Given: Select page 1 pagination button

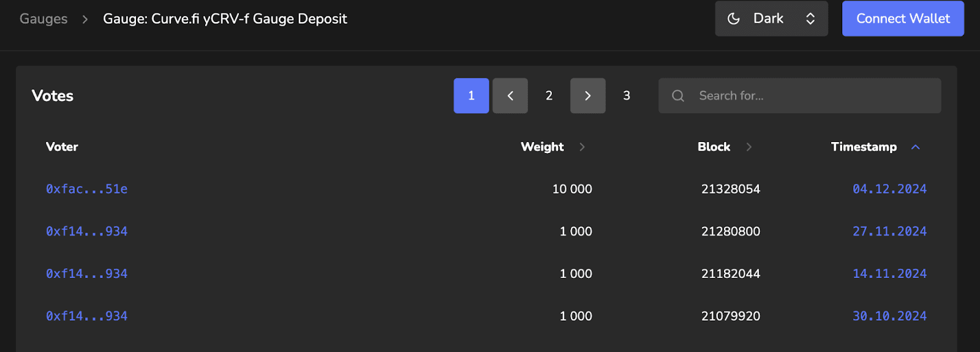Looking at the screenshot, I should (472, 95).
